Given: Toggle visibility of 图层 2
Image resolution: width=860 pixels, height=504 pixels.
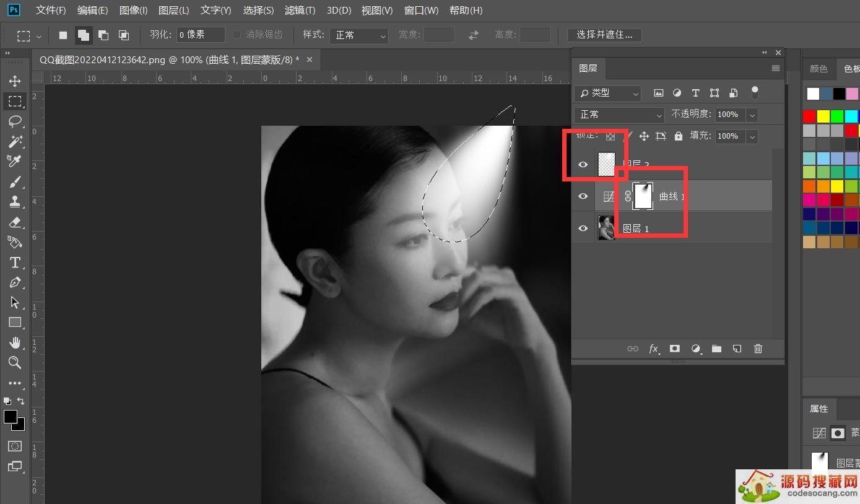Looking at the screenshot, I should pos(582,164).
